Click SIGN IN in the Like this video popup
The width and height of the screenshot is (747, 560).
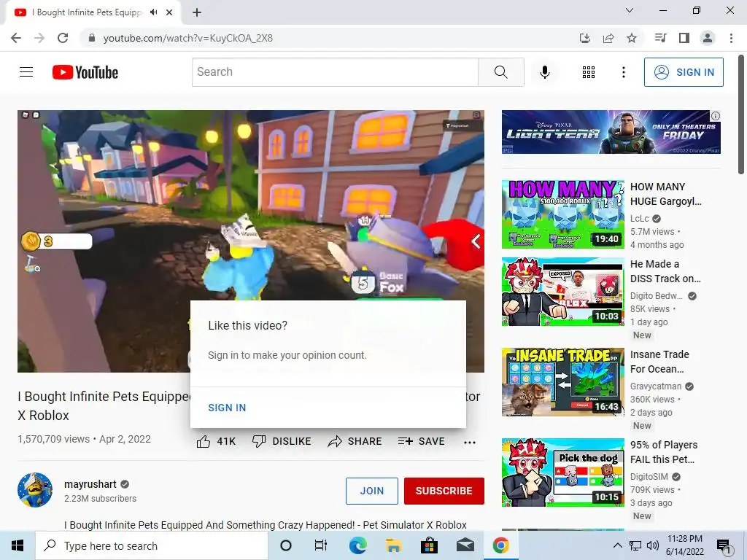(x=227, y=408)
